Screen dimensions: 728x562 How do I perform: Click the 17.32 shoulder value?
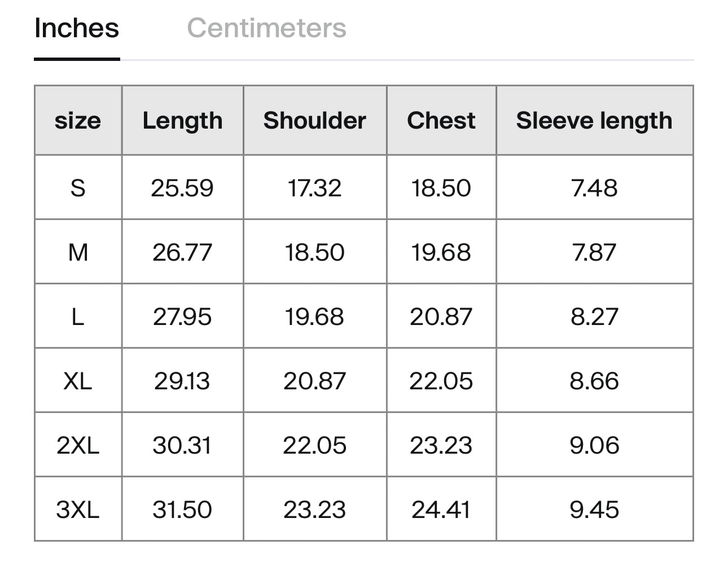[x=315, y=188]
